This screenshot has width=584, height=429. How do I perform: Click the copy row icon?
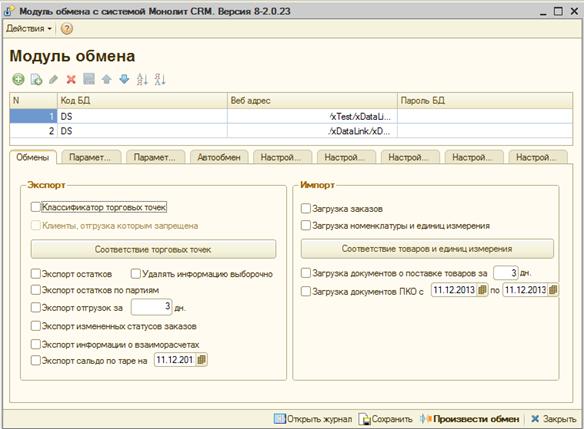[36, 79]
